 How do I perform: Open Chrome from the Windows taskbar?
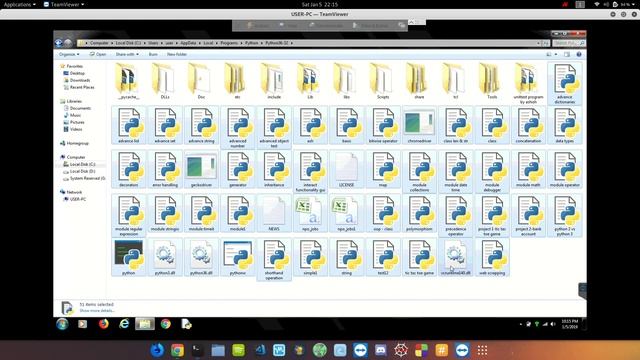coord(165,324)
